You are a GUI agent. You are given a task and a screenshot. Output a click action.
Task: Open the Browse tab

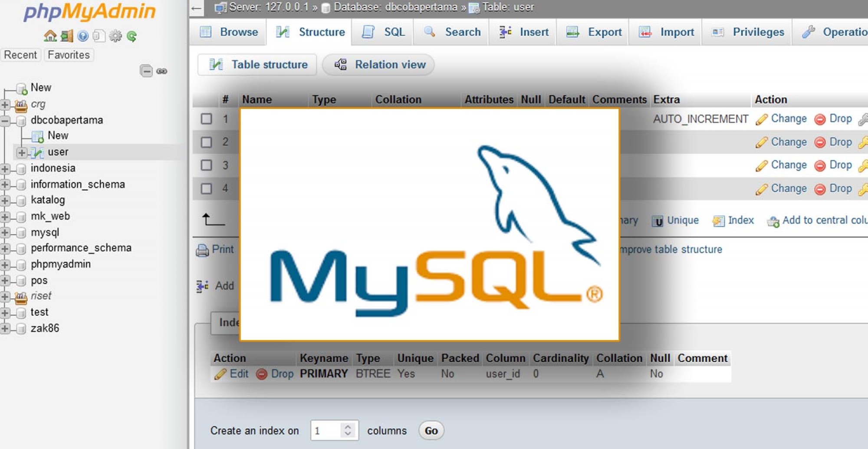point(228,32)
